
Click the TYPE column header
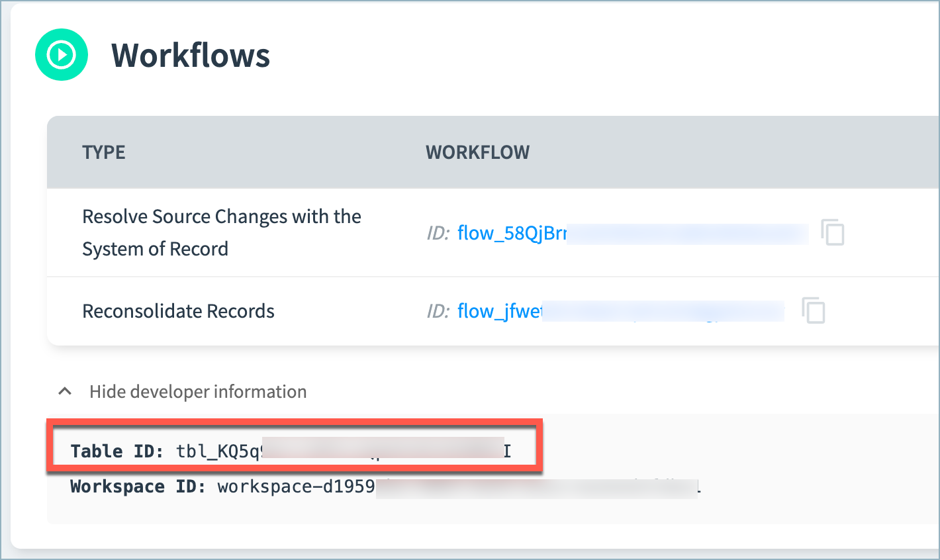click(104, 152)
